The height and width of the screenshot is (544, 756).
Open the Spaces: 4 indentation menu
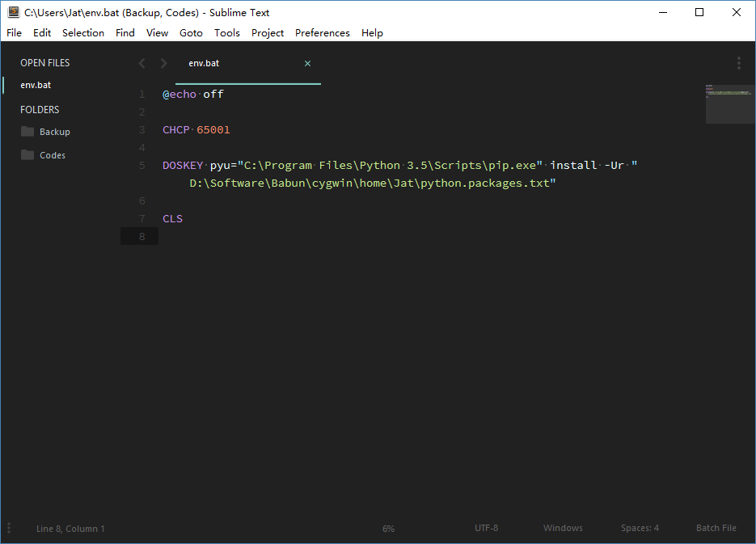[640, 528]
